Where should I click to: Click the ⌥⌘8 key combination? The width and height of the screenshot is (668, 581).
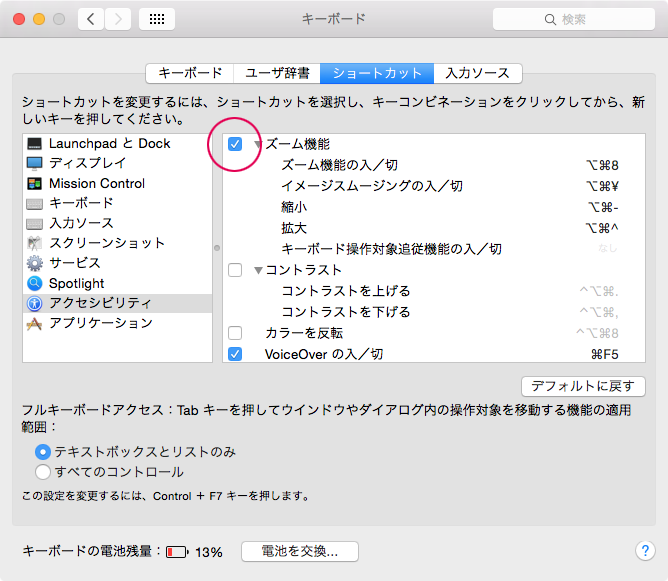[602, 165]
